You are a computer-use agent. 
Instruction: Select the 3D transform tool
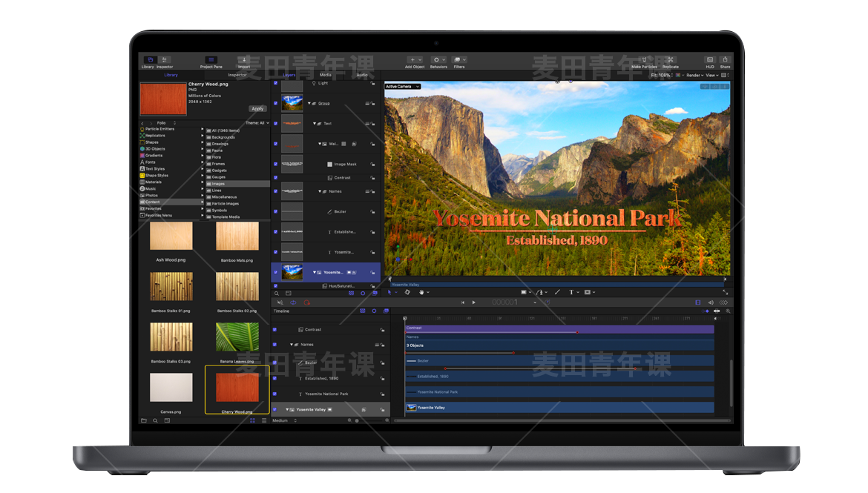[407, 292]
